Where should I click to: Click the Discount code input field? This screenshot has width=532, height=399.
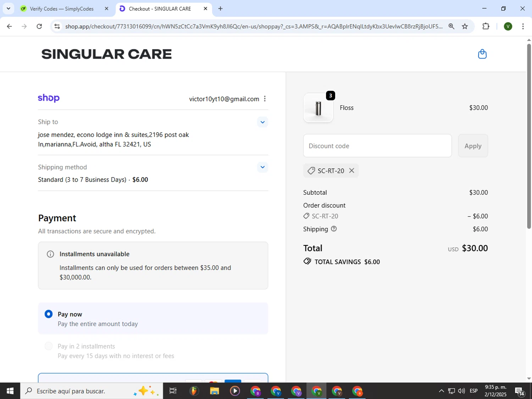click(377, 146)
